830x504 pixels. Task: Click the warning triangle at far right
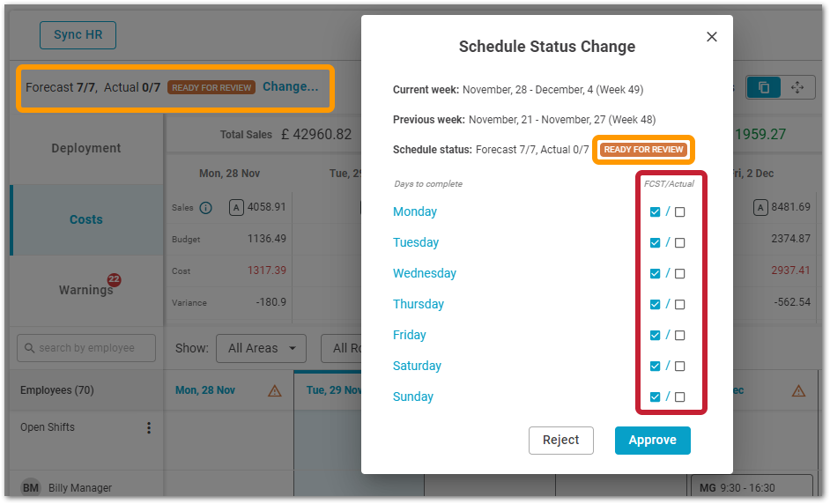pyautogui.click(x=798, y=390)
